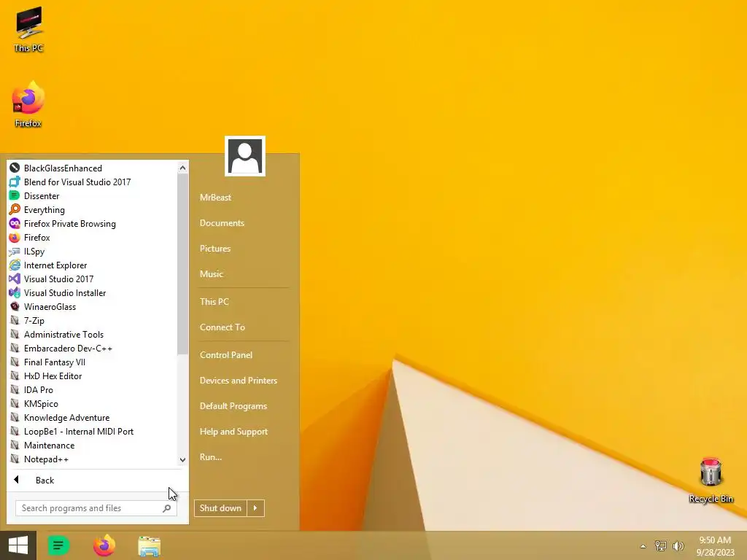Show hidden system tray icons
This screenshot has width=747, height=560.
pyautogui.click(x=643, y=546)
